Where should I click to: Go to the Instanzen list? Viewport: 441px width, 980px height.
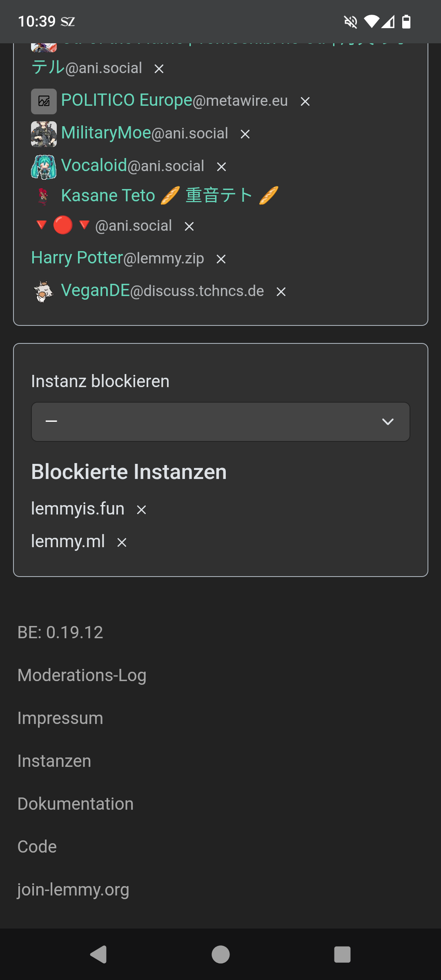(x=54, y=761)
